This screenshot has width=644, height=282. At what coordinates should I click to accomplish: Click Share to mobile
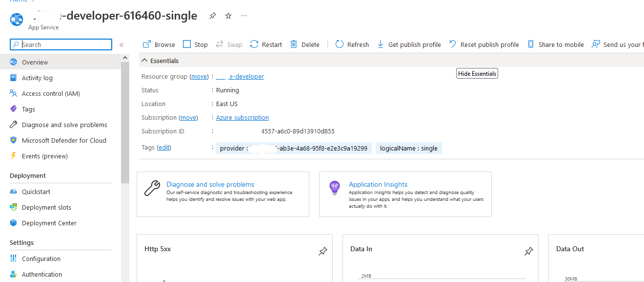(555, 44)
